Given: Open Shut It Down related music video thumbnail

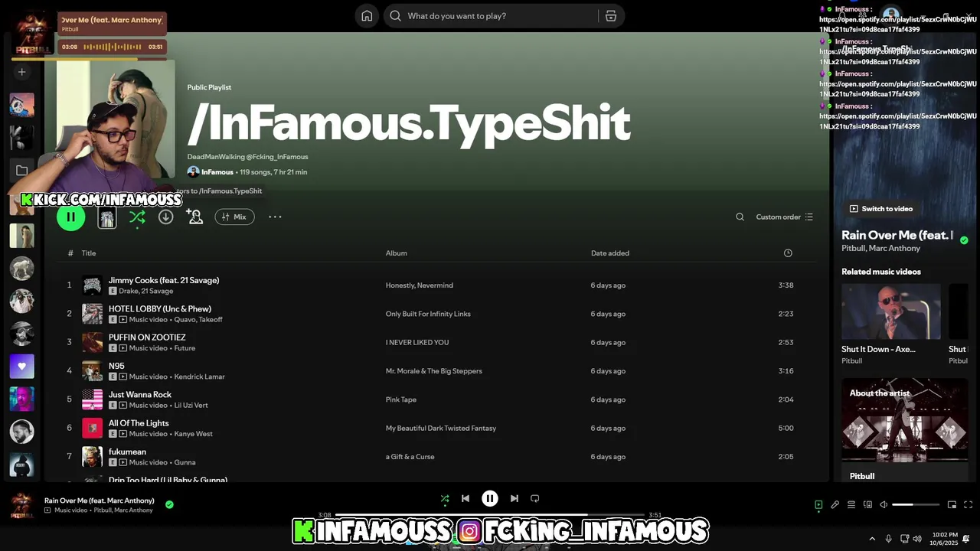Looking at the screenshot, I should (x=891, y=311).
